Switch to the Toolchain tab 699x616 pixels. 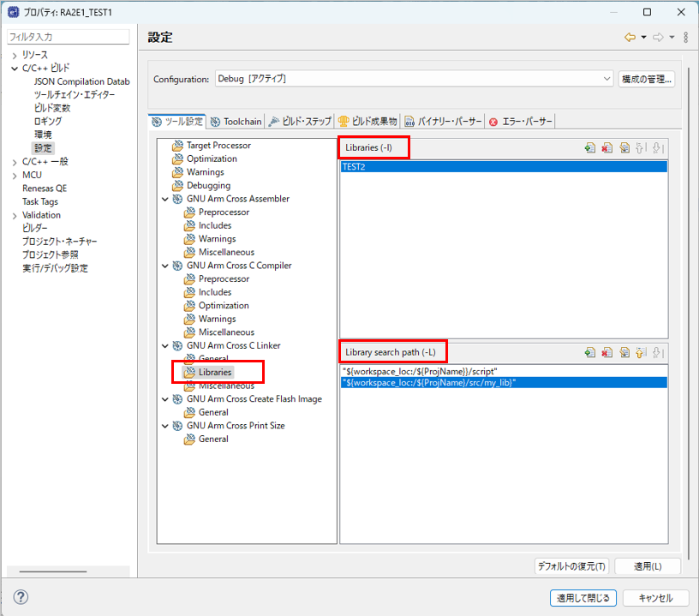(x=236, y=122)
